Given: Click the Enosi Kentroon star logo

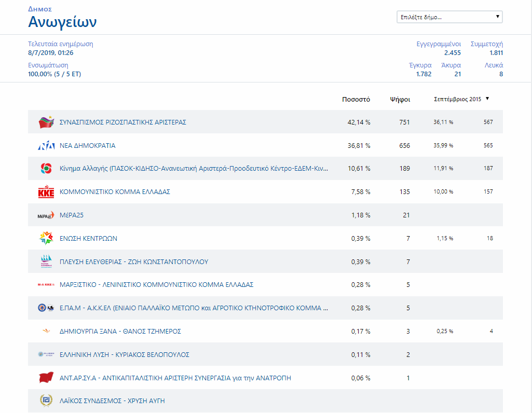Looking at the screenshot, I should [x=46, y=239].
